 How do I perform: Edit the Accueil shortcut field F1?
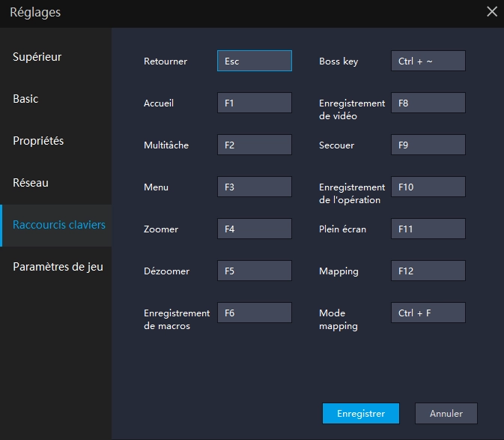[254, 103]
